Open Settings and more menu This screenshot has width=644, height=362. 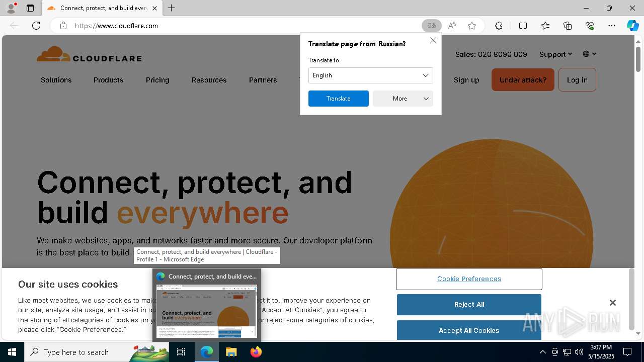(x=612, y=26)
